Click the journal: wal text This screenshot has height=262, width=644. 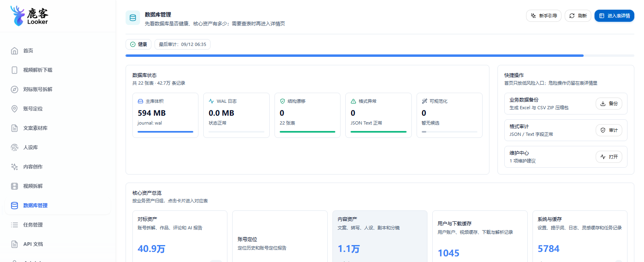coord(150,123)
